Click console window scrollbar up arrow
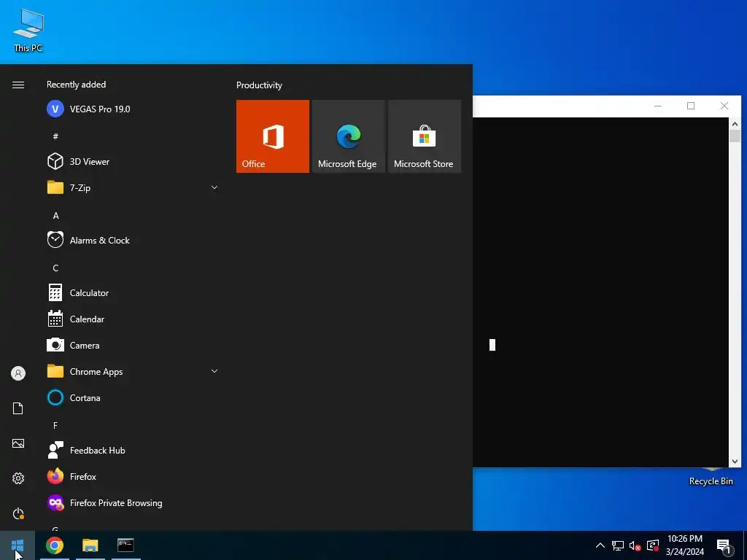Viewport: 747px width, 560px height. tap(735, 124)
